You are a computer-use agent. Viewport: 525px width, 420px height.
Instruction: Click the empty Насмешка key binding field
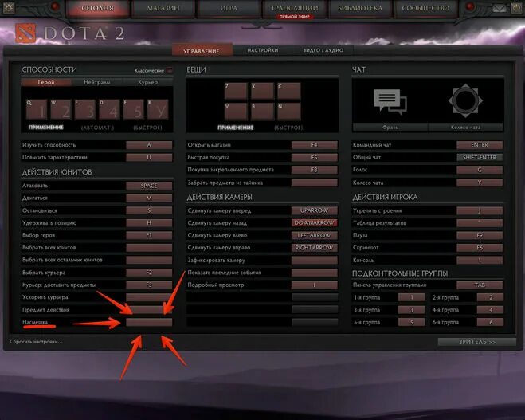(x=149, y=322)
